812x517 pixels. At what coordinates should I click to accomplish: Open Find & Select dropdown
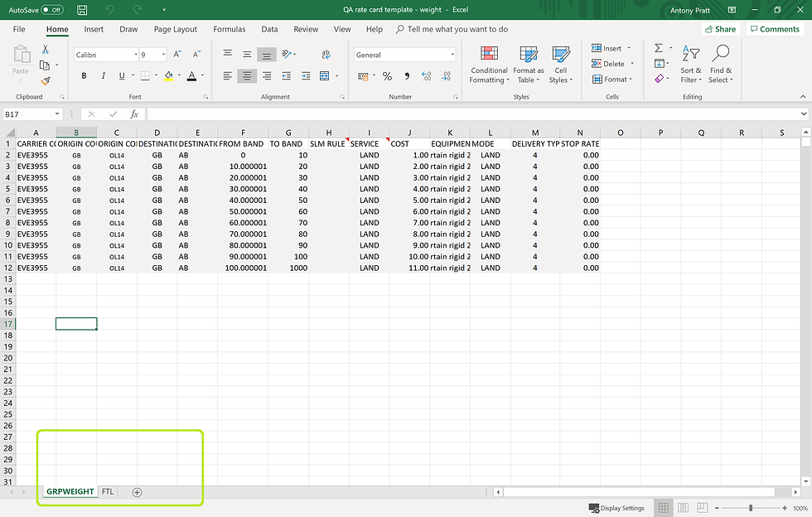(x=721, y=65)
